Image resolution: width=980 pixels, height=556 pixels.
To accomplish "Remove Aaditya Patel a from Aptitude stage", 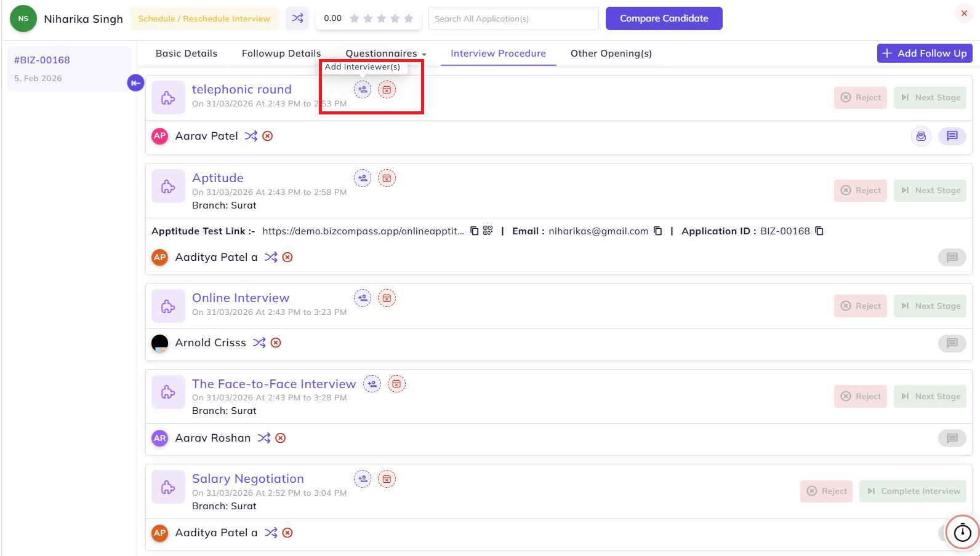I will 287,257.
